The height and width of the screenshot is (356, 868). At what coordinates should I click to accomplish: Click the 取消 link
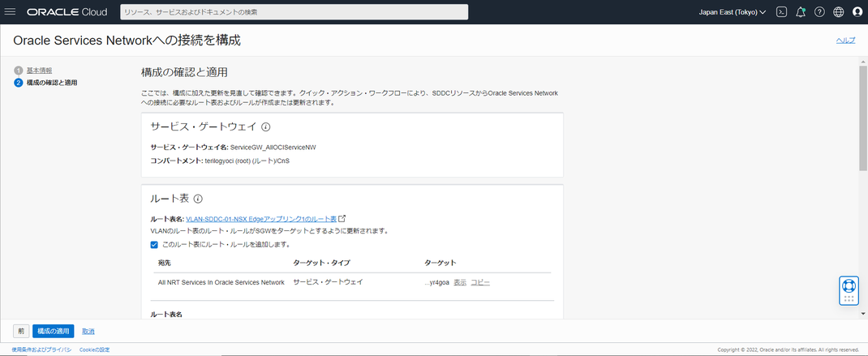88,331
